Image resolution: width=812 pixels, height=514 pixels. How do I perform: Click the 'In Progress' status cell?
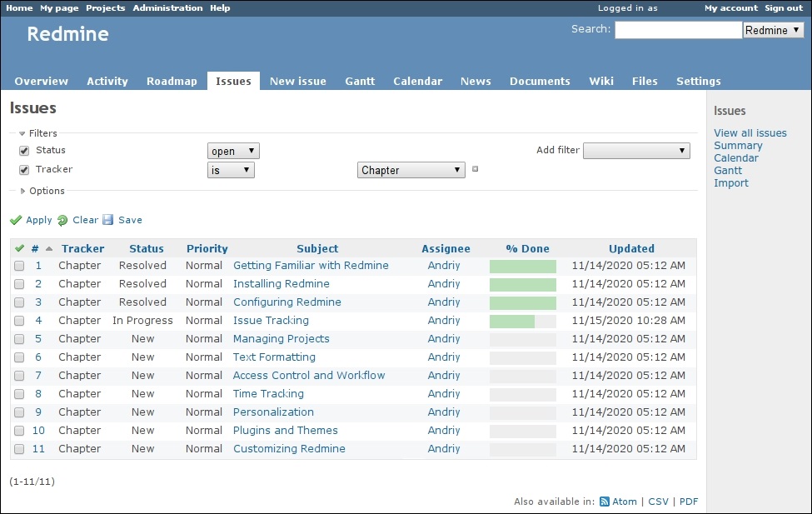coord(142,321)
